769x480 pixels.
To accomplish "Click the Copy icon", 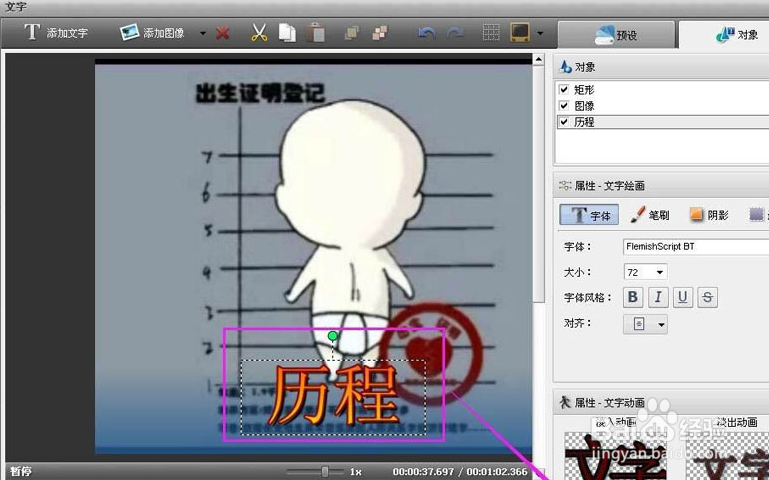I will (287, 33).
